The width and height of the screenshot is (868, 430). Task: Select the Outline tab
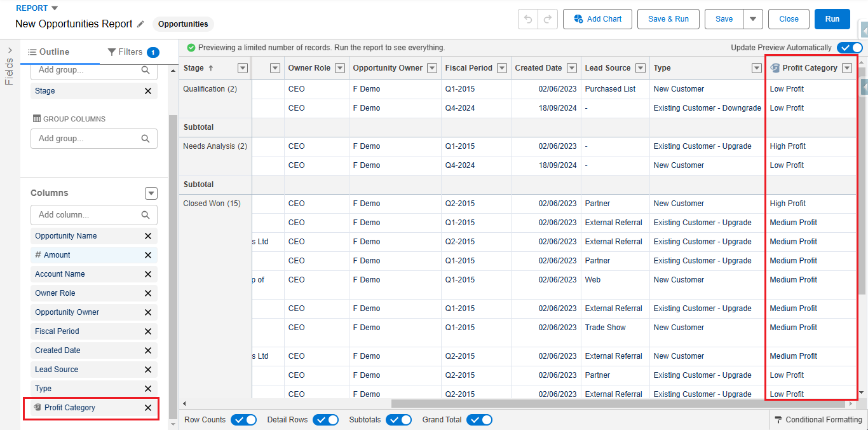tap(49, 52)
